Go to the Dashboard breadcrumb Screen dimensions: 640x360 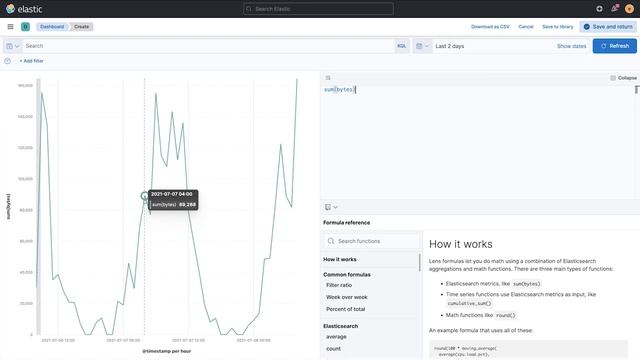tap(52, 27)
